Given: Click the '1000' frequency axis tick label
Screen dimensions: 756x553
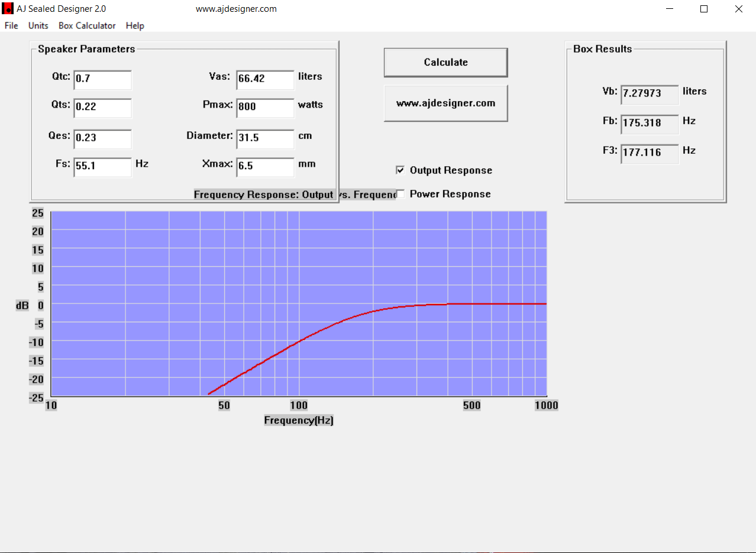Looking at the screenshot, I should 547,406.
